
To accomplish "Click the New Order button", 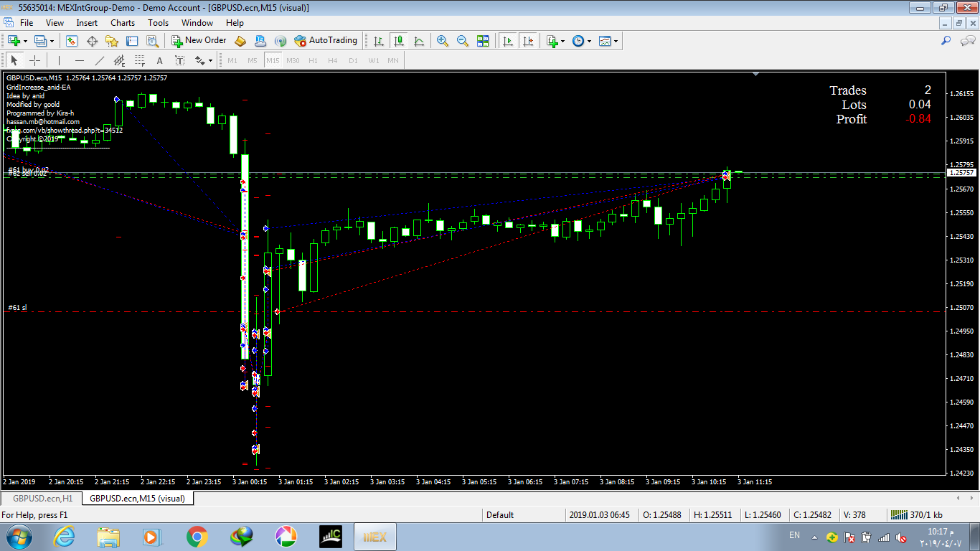I will (199, 41).
